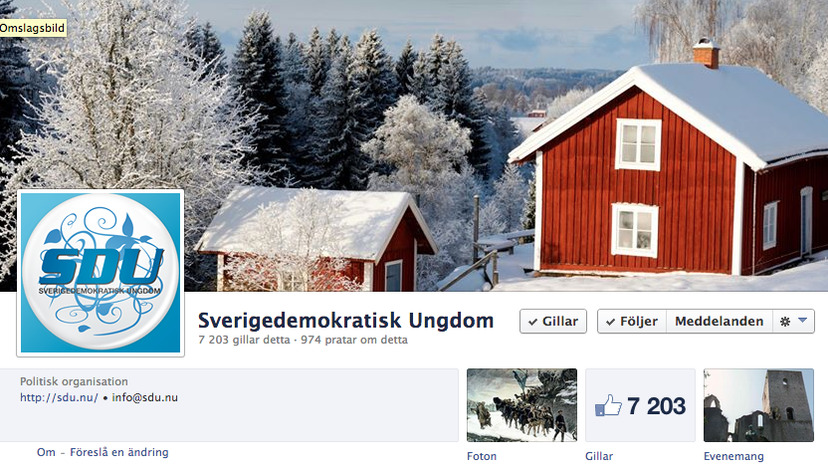This screenshot has width=828, height=468.
Task: Select the Gillar tab label
Action: click(599, 456)
